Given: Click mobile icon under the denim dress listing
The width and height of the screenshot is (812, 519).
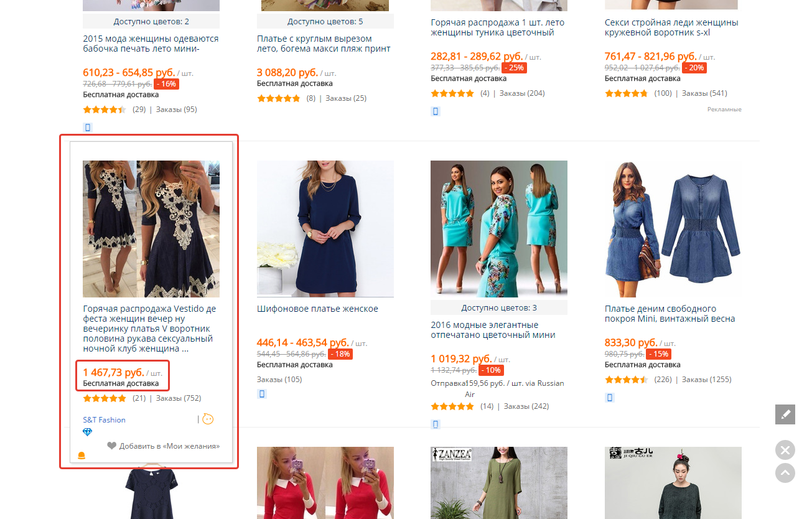Looking at the screenshot, I should coord(610,398).
